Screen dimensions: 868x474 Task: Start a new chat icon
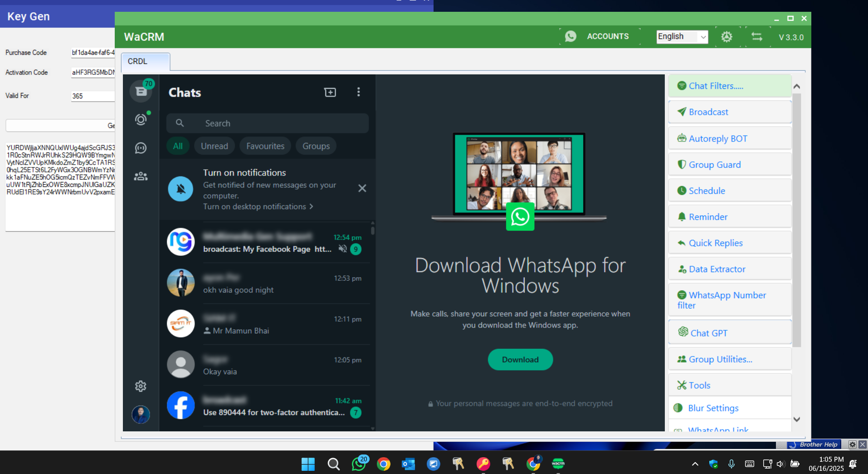tap(330, 93)
